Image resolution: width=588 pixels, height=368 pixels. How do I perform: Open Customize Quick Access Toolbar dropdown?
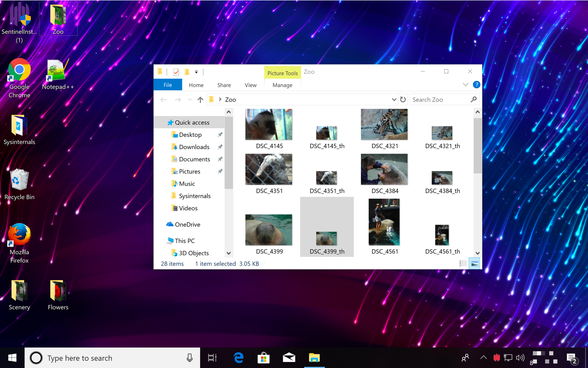tap(196, 72)
